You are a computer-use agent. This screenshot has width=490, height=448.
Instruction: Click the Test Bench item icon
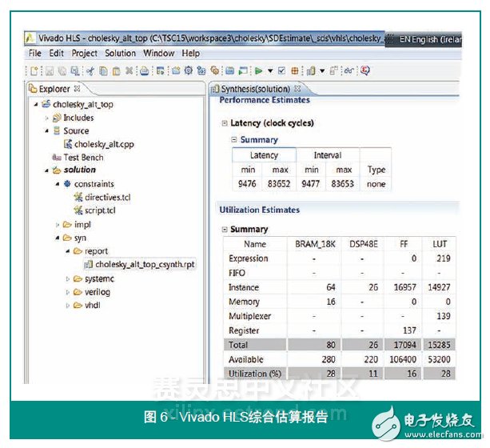(57, 157)
